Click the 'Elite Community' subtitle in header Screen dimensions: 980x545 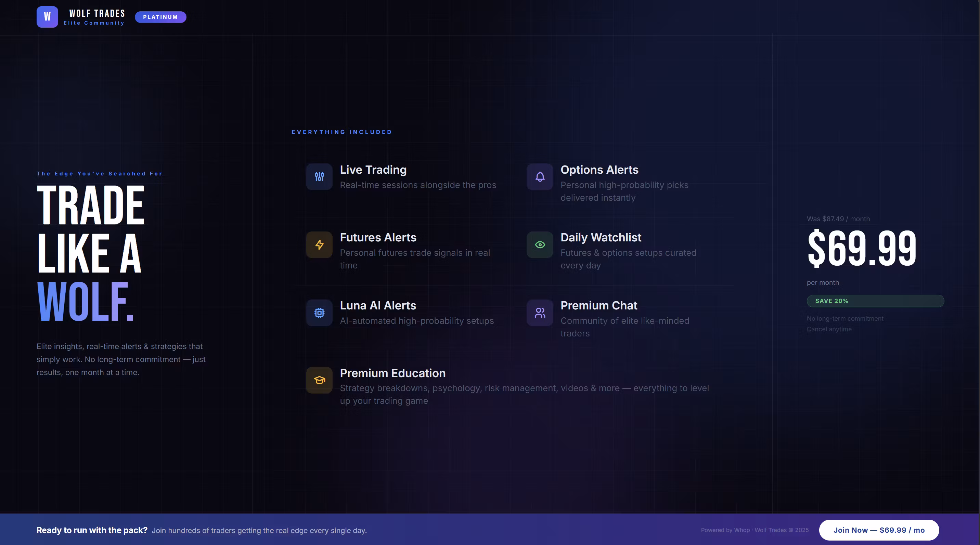point(94,23)
